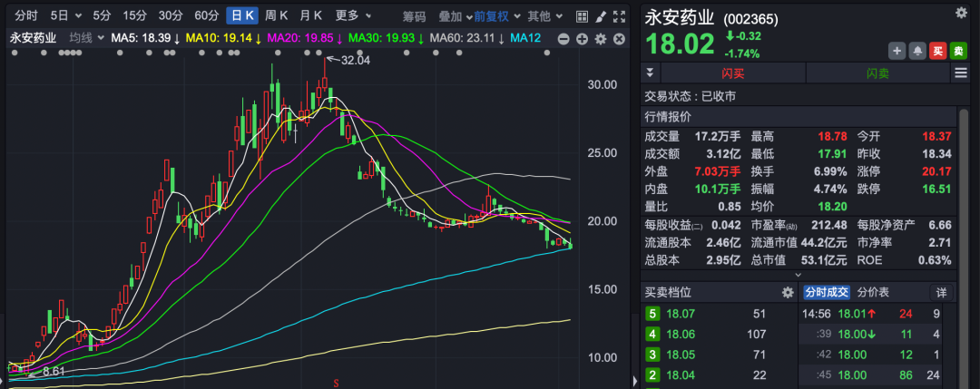This screenshot has width=980, height=389.
Task: Switch chart to 分时 view
Action: [x=27, y=15]
